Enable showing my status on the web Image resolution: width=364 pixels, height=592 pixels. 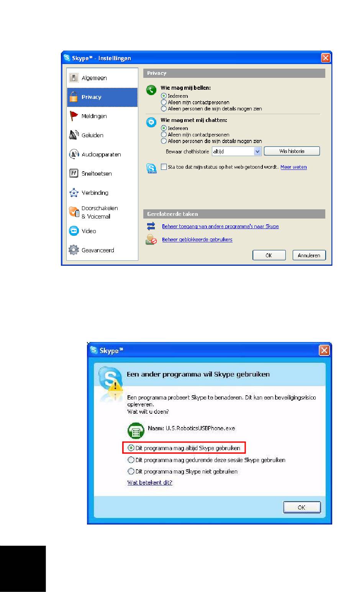click(164, 167)
